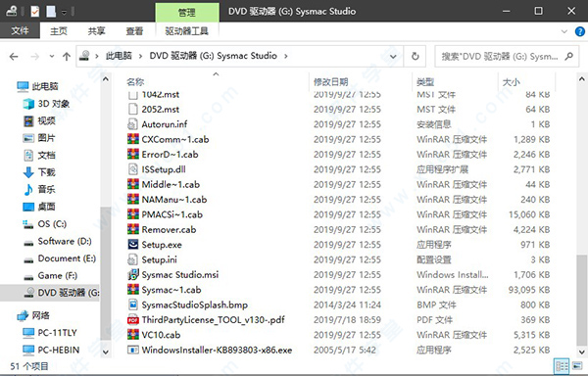Screen dimensions: 588x376
Task: Go up one folder level
Action: [67, 57]
